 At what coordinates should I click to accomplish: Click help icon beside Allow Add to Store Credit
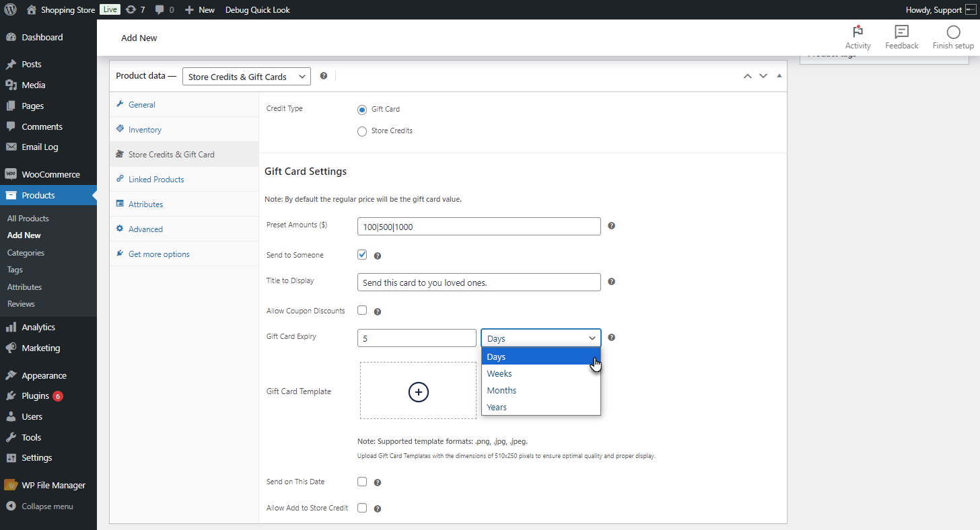pyautogui.click(x=378, y=508)
